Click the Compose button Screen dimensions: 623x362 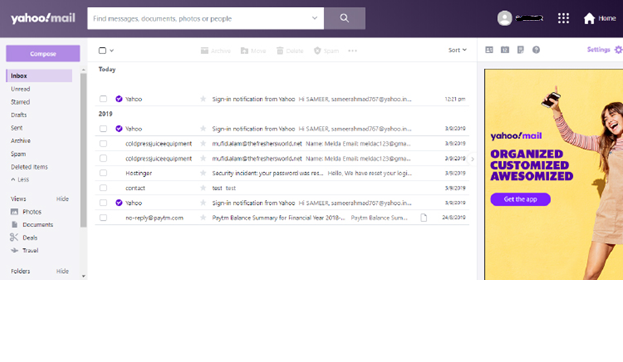tap(43, 53)
